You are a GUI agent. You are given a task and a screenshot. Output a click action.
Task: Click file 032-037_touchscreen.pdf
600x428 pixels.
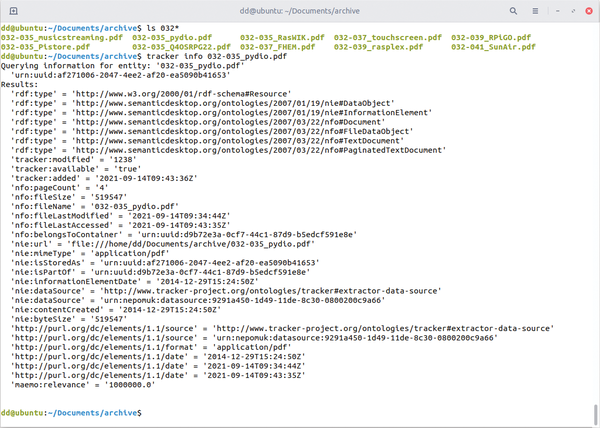(388, 37)
